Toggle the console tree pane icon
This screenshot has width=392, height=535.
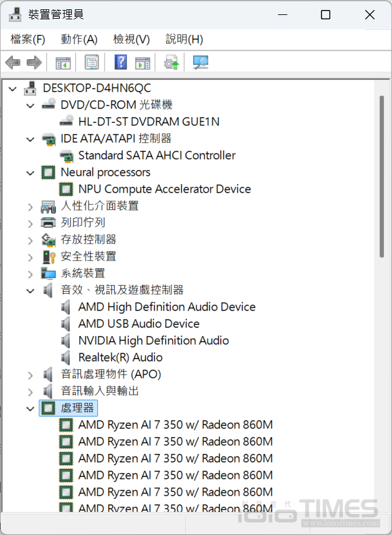(62, 62)
